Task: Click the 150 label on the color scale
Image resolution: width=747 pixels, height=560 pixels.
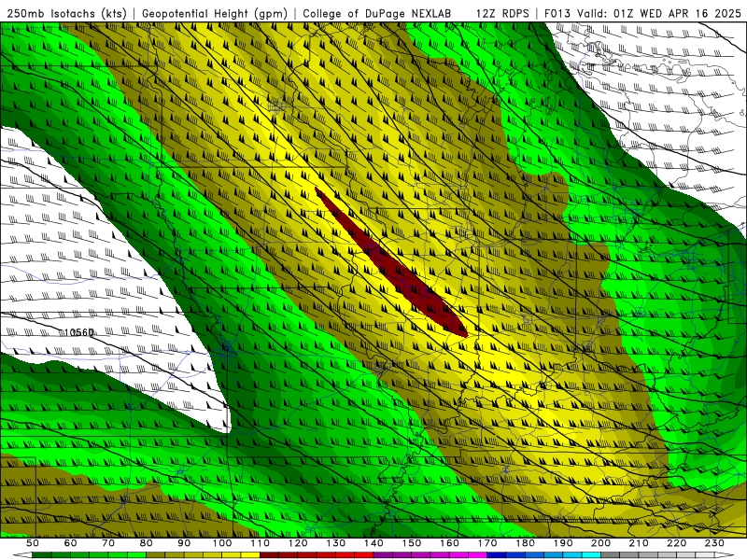Action: click(x=412, y=543)
